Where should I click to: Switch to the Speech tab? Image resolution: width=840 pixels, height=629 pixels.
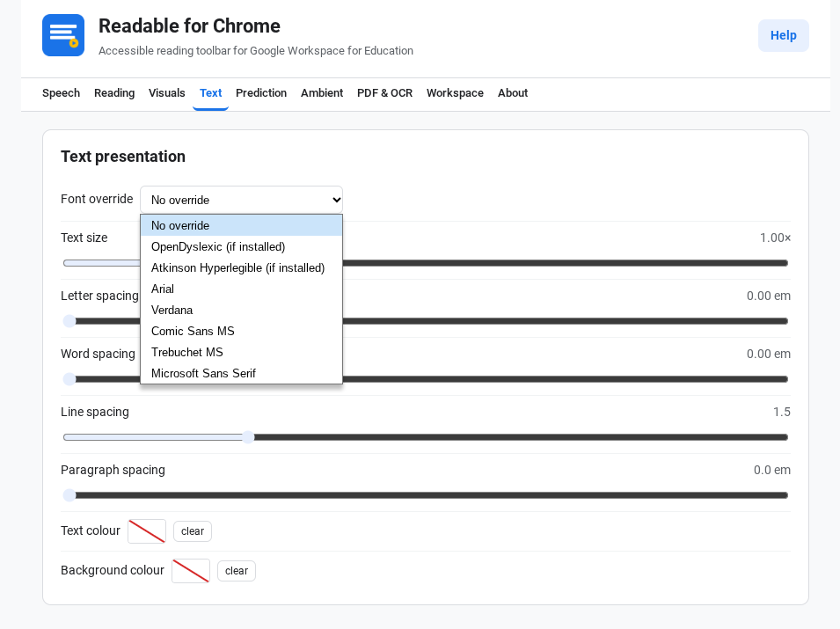[61, 92]
